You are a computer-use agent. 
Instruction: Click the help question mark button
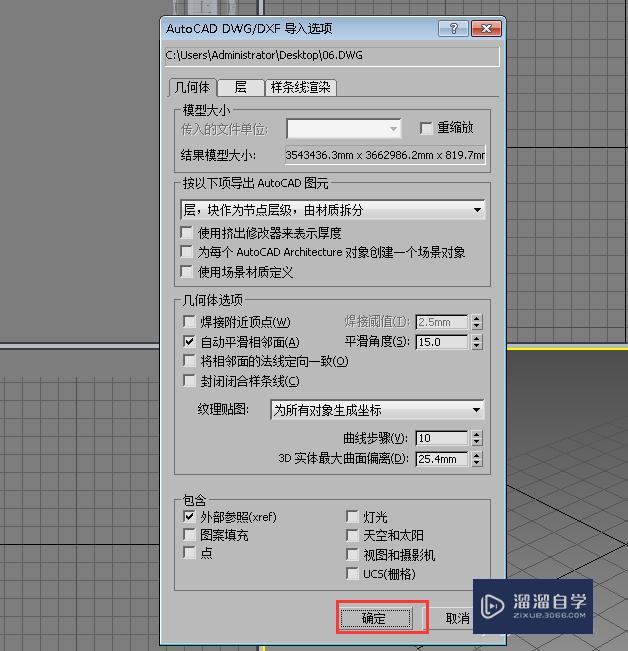point(453,29)
